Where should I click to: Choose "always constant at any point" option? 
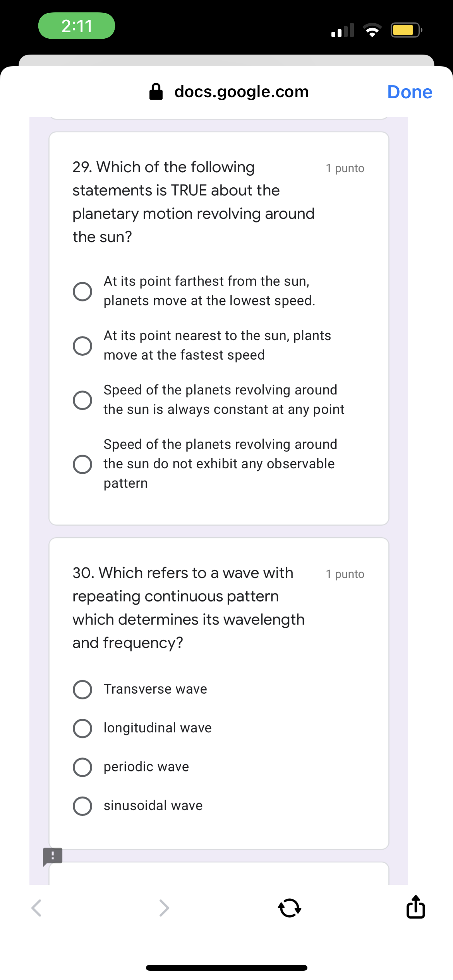[x=82, y=400]
